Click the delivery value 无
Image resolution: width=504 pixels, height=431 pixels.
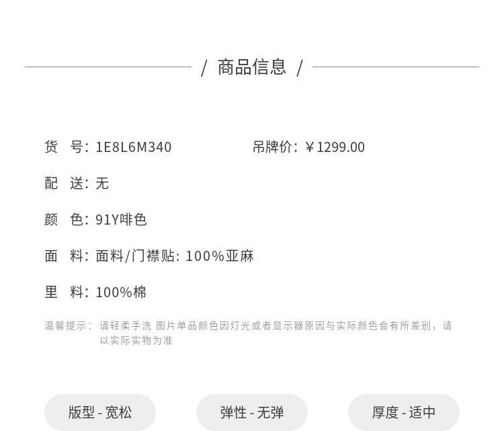[102, 184]
